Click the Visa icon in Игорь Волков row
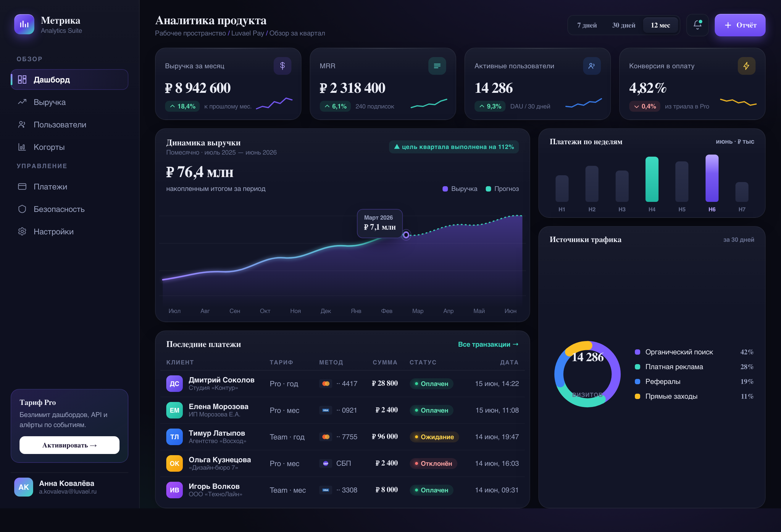The height and width of the screenshot is (532, 781). pyautogui.click(x=326, y=490)
